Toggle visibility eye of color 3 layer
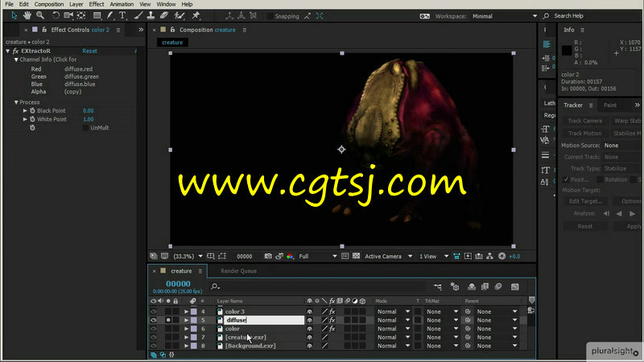This screenshot has width=644, height=362. pos(154,311)
